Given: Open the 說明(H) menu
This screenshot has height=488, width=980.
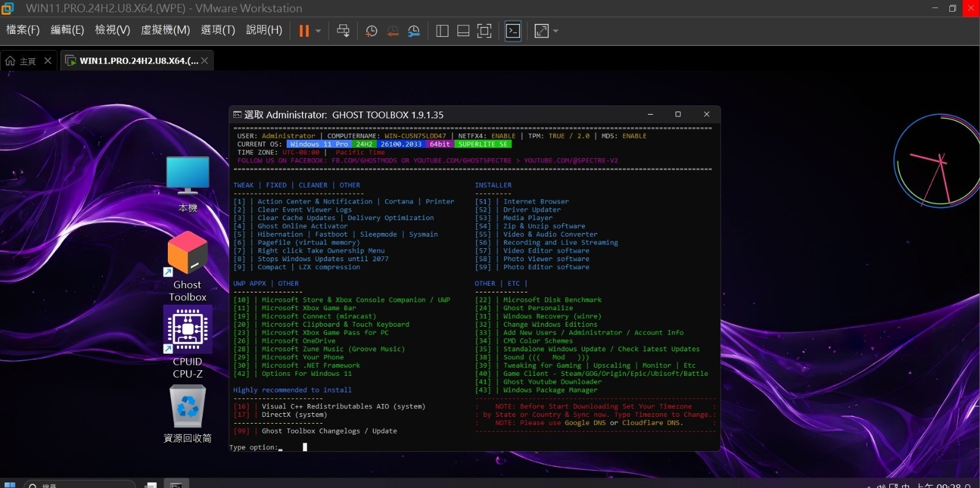Looking at the screenshot, I should pyautogui.click(x=264, y=30).
